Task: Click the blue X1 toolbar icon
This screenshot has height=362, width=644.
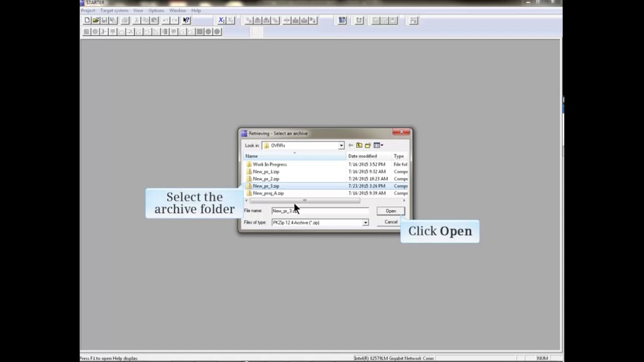Action: click(221, 21)
